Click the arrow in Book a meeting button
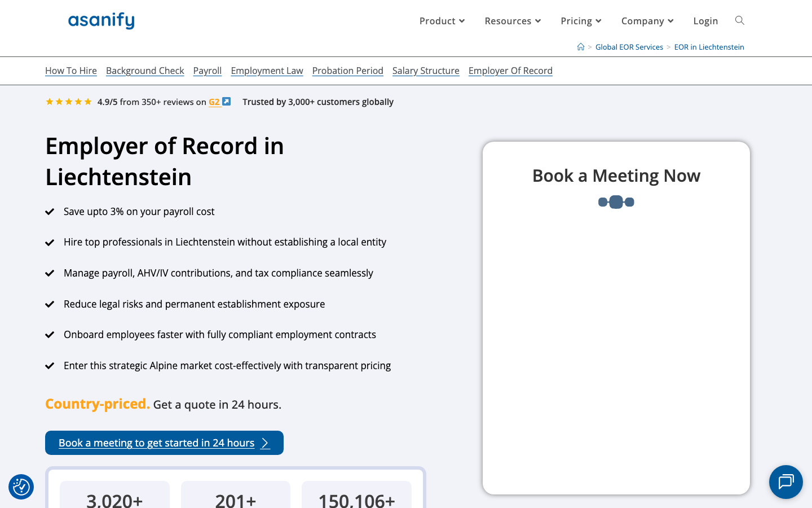This screenshot has height=508, width=812. (265, 443)
